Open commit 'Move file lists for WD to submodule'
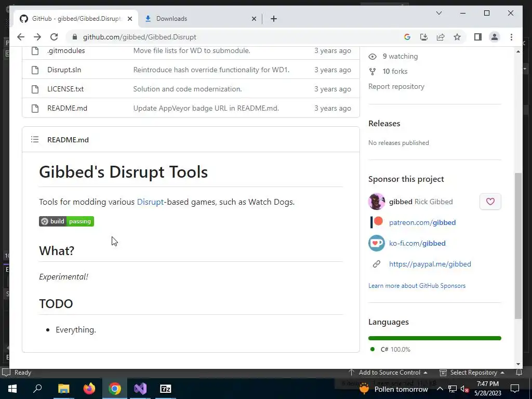This screenshot has width=532, height=399. tap(192, 50)
